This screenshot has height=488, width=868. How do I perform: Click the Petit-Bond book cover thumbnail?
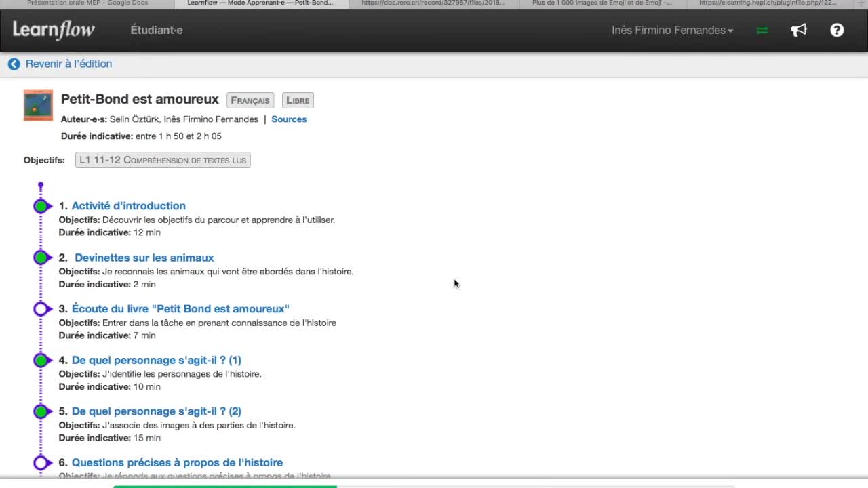[x=38, y=106]
